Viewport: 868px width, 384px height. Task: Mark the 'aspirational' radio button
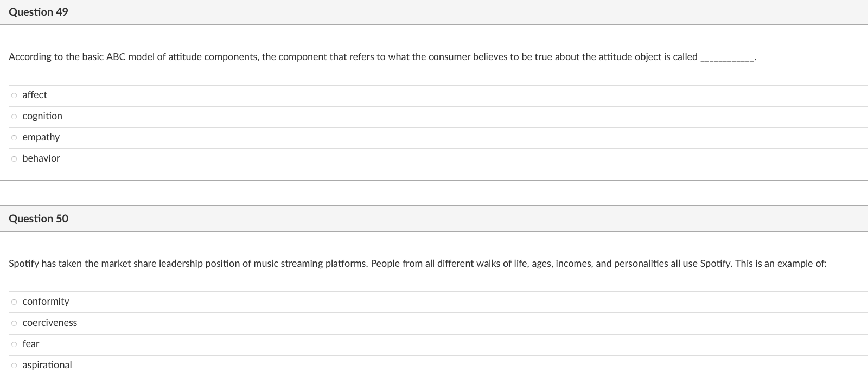coord(14,366)
